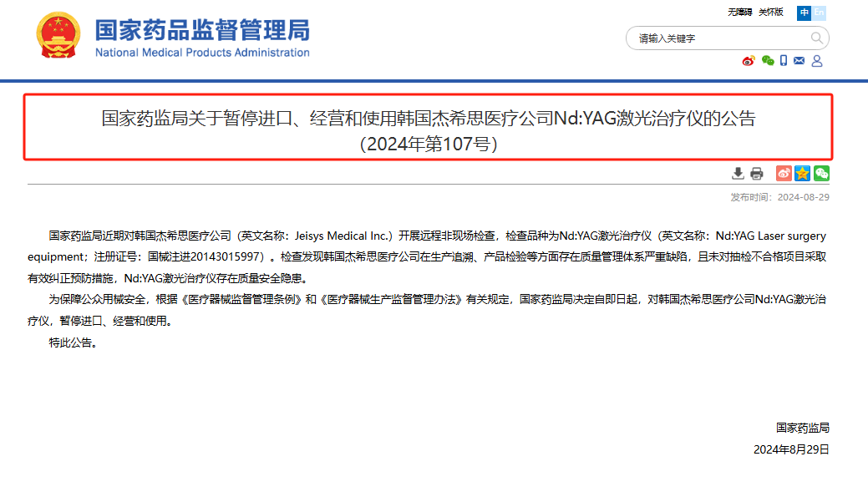Click the magnifier search icon
The width and height of the screenshot is (868, 497).
816,38
